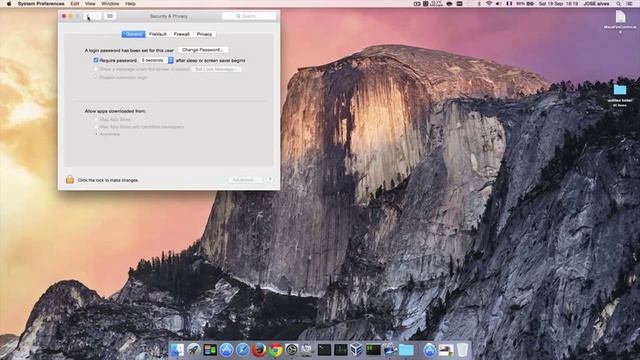The image size is (640, 360).
Task: Open the App Store icon beside Safari
Action: click(x=226, y=350)
